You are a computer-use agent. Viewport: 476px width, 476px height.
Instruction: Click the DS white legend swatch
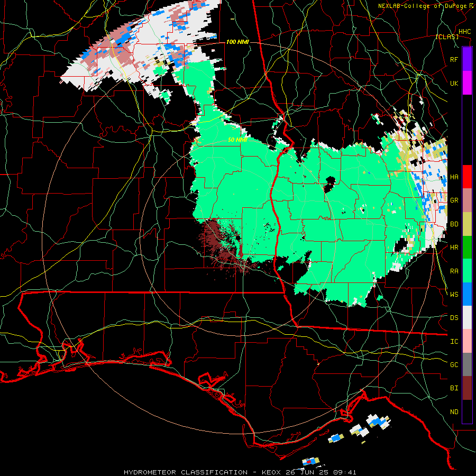[x=467, y=317]
